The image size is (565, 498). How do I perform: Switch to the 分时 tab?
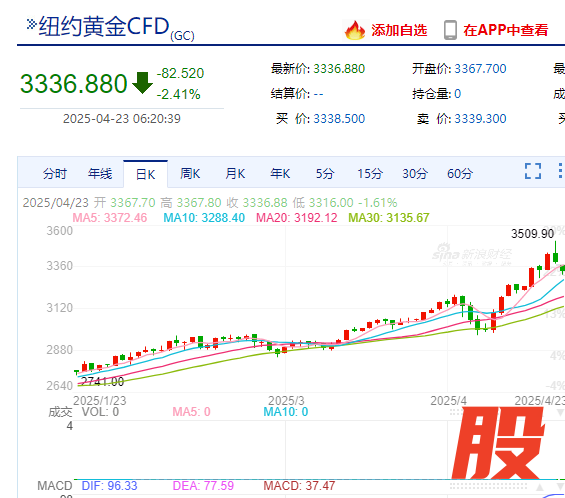point(55,174)
